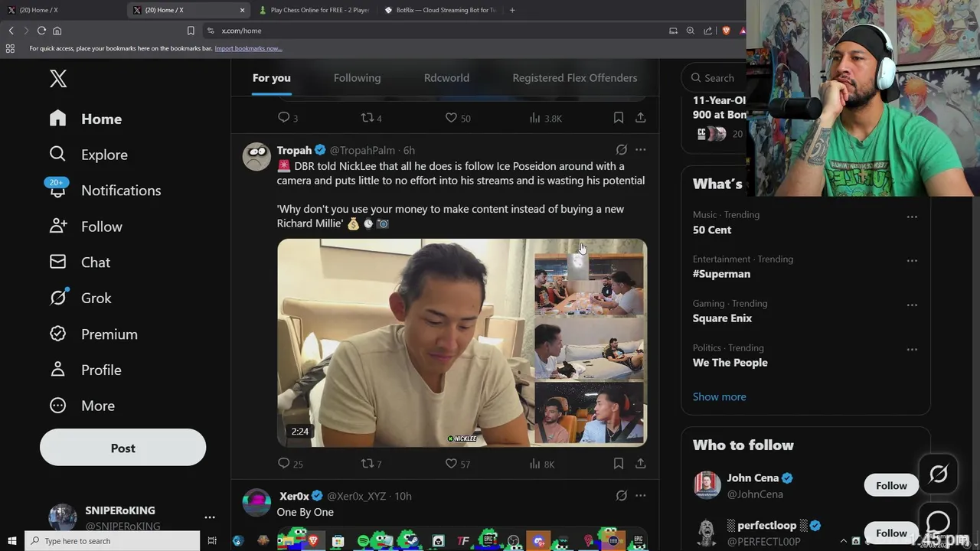Share the post with 50 likes
The height and width of the screenshot is (551, 980).
[x=641, y=118]
